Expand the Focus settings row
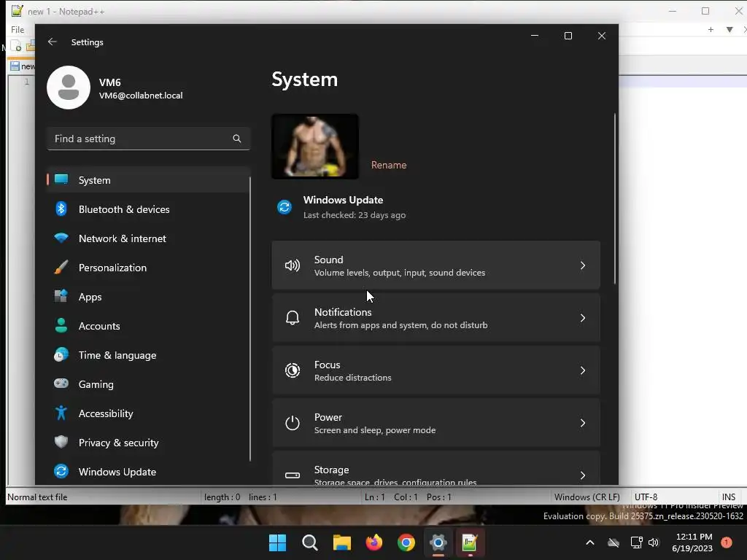This screenshot has height=560, width=747. (x=436, y=370)
